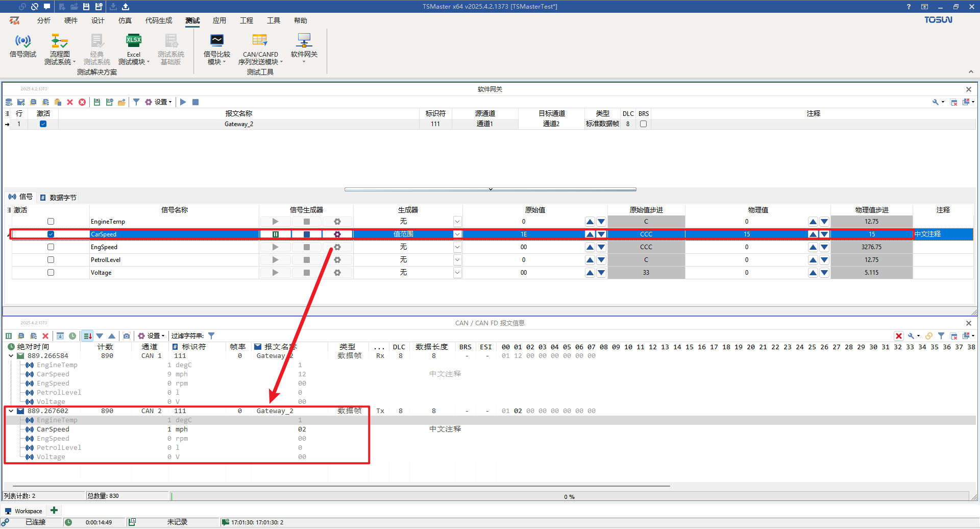This screenshot has width=980, height=529.
Task: Add a new workspace with the green plus
Action: click(x=54, y=510)
